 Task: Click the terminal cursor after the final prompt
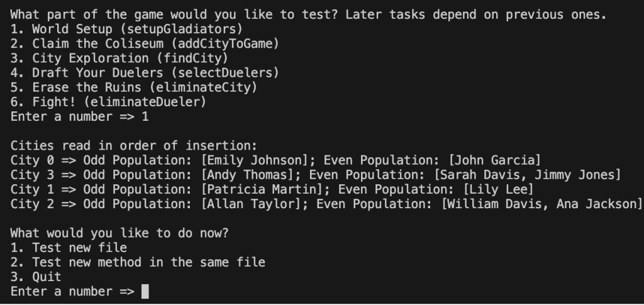(145, 292)
